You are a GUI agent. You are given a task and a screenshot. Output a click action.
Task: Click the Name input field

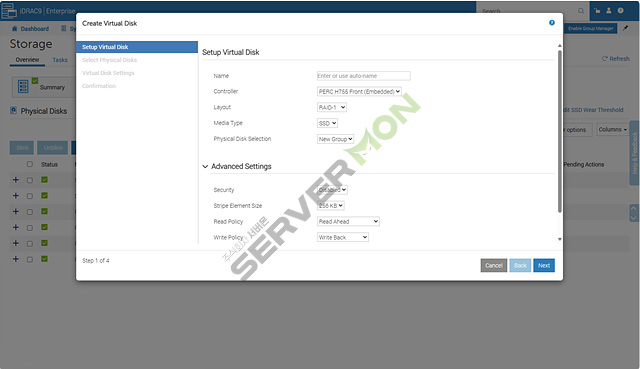[x=364, y=76]
